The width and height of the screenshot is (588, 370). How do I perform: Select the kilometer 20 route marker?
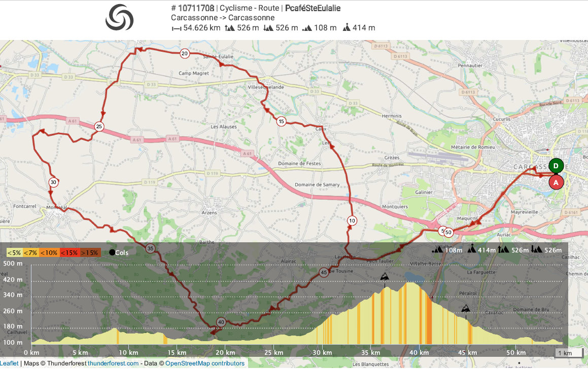[185, 53]
